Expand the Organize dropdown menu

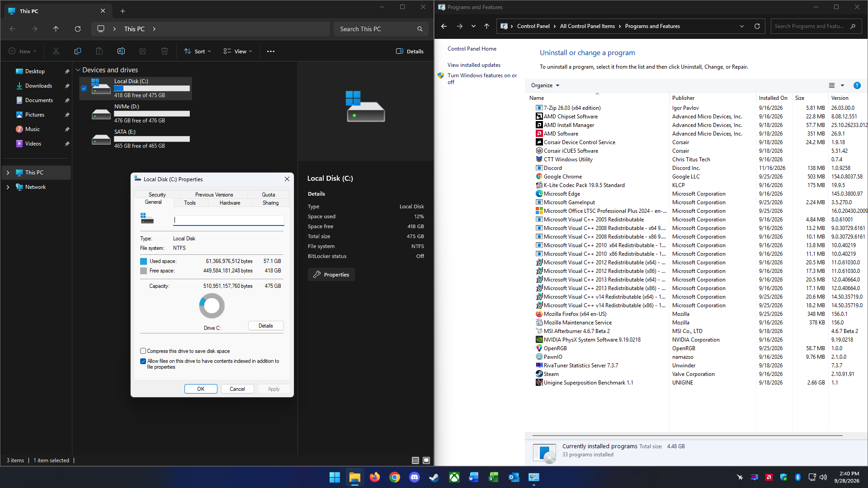click(x=545, y=85)
